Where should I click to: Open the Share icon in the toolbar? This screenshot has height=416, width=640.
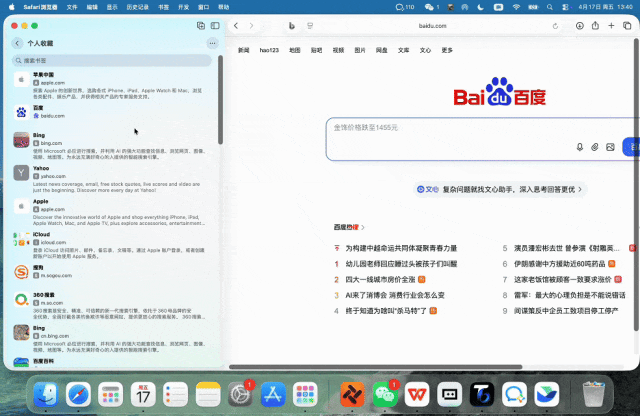pos(596,26)
